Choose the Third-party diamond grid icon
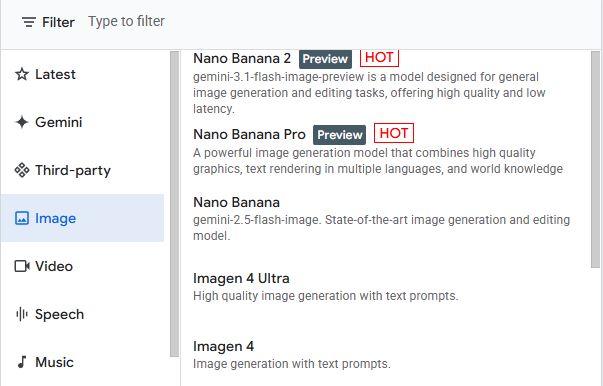Screen dimensions: 603x386 [22, 170]
